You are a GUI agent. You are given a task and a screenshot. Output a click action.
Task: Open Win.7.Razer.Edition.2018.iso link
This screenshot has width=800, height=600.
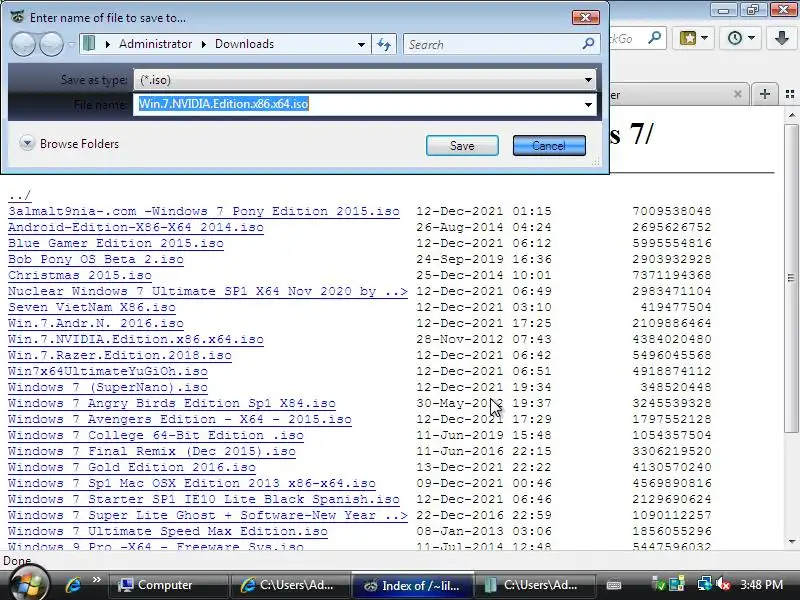click(x=120, y=355)
